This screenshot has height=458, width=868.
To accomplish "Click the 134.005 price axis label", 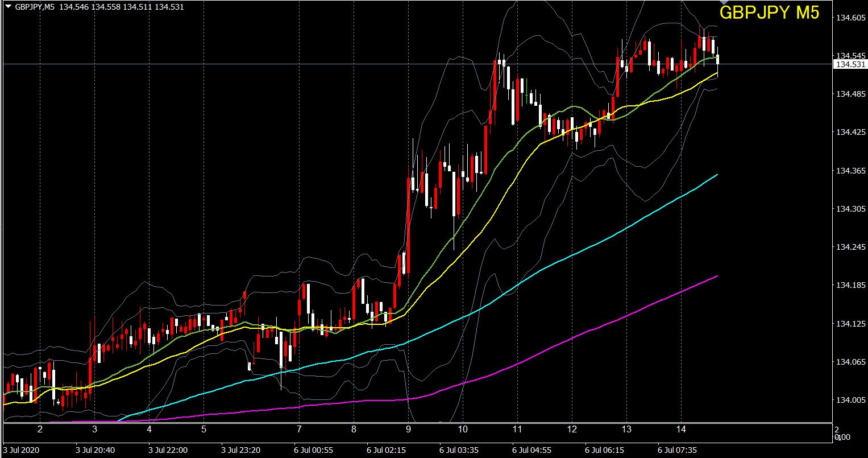I will pyautogui.click(x=850, y=400).
